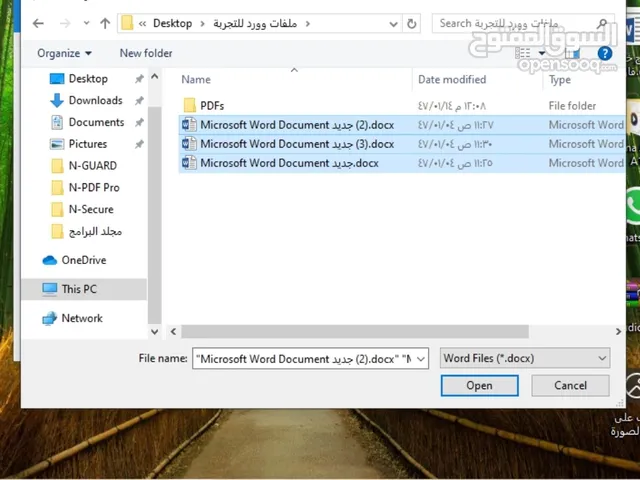This screenshot has width=640, height=480.
Task: Click the Pictures icon in sidebar
Action: point(57,144)
